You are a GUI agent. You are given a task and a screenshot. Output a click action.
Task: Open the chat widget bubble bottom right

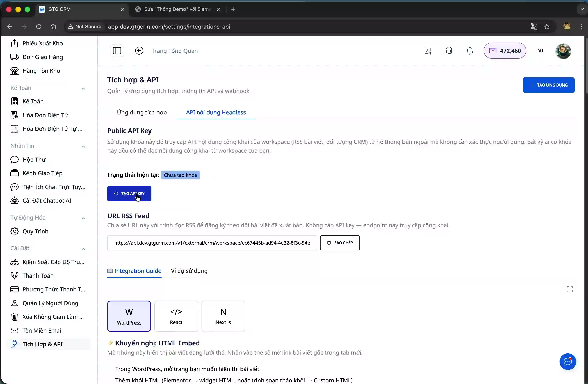(567, 362)
